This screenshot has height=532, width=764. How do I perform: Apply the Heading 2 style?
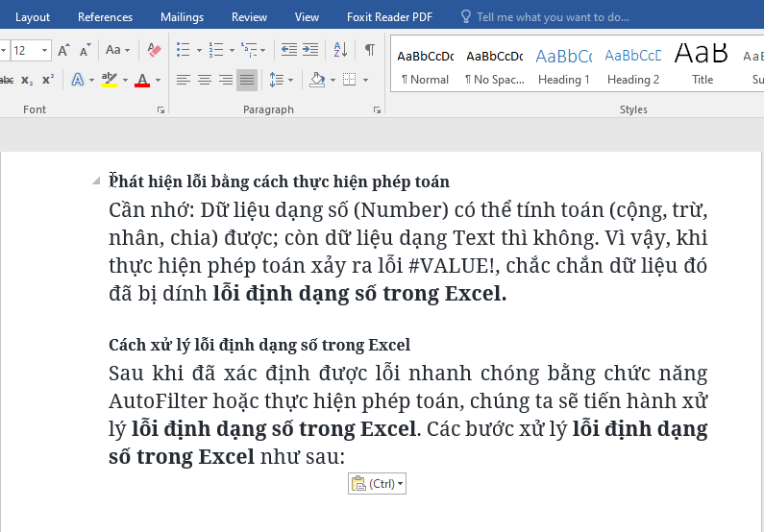(x=633, y=63)
